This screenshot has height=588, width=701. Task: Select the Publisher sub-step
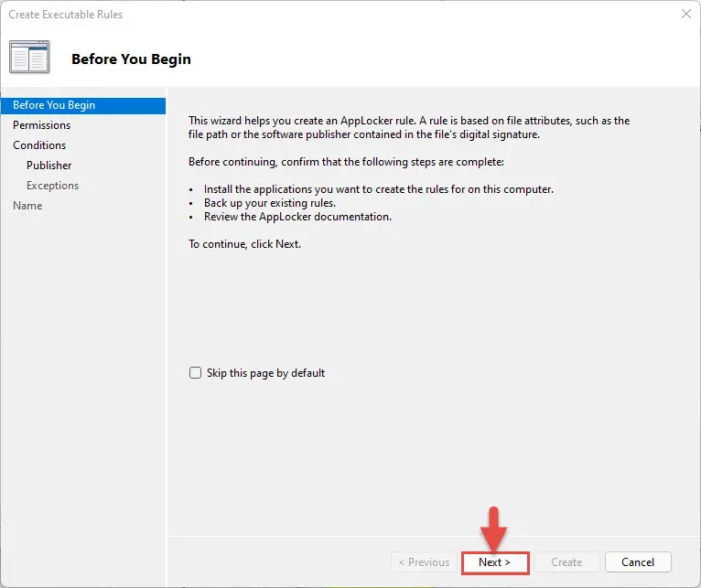point(49,166)
